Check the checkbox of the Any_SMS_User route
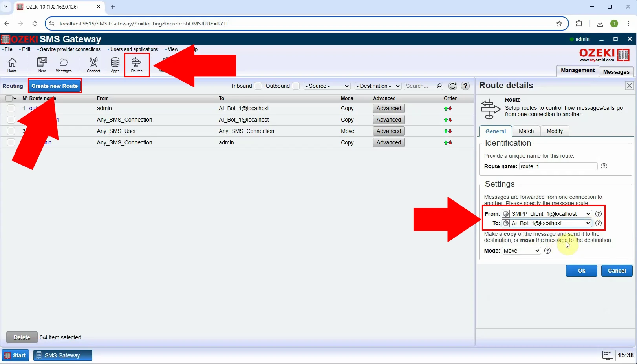 11,131
